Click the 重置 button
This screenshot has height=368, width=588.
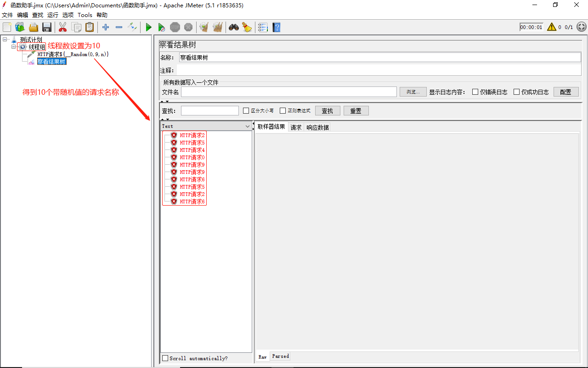pos(356,111)
